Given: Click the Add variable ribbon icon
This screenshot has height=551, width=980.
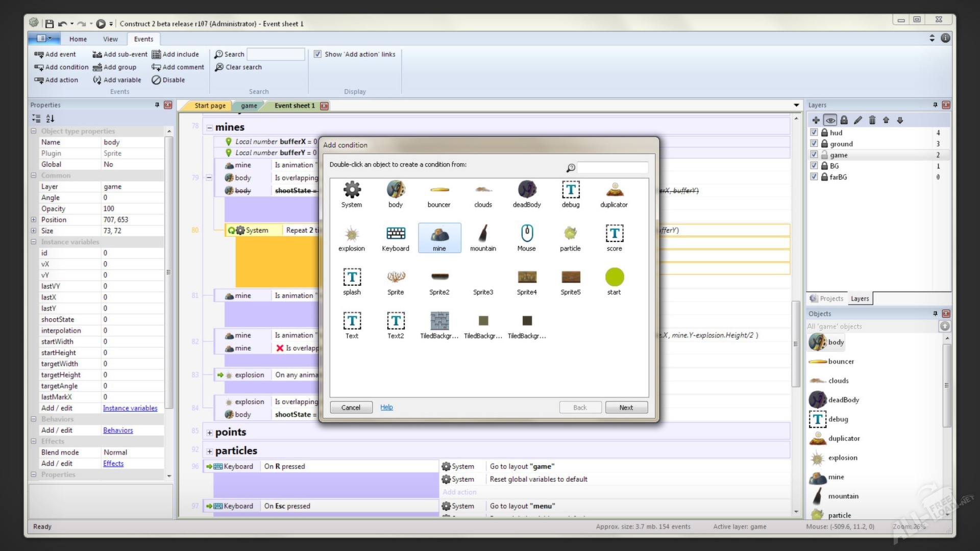Looking at the screenshot, I should click(97, 80).
